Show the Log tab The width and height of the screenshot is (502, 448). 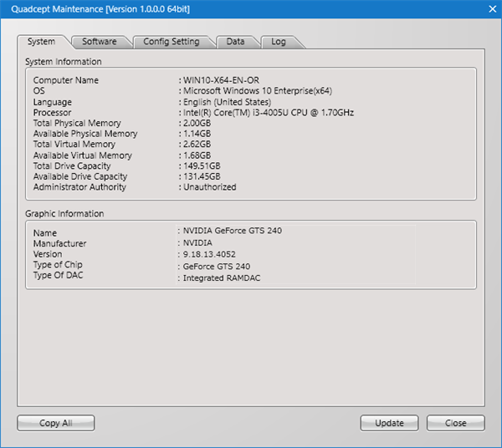coord(278,42)
